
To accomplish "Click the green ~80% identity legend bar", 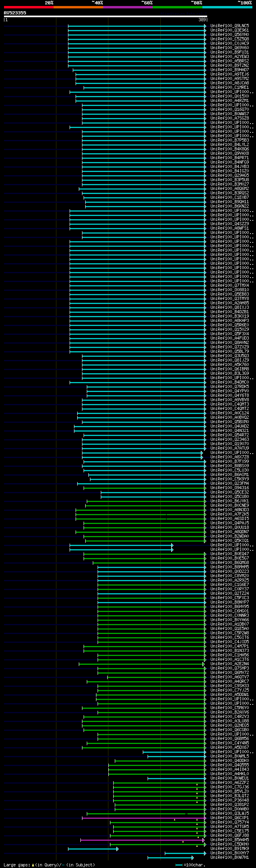I will click(x=178, y=7).
